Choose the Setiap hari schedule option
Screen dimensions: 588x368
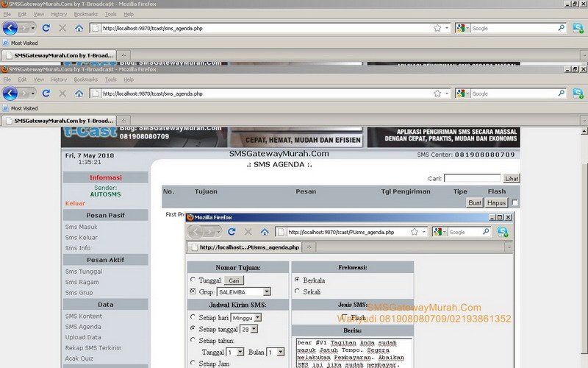coord(193,316)
